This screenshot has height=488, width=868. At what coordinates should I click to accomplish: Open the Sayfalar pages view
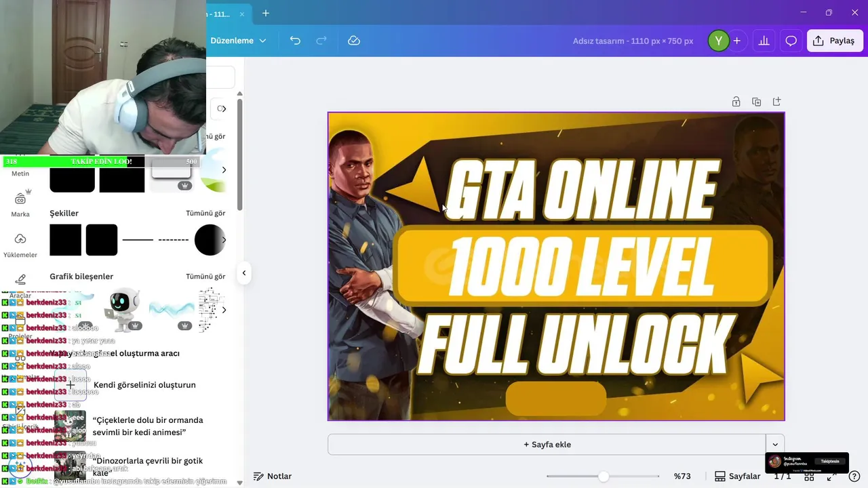tap(738, 476)
